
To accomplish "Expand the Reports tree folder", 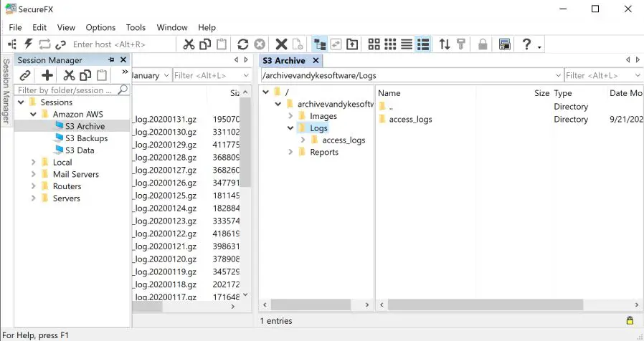I will (290, 152).
